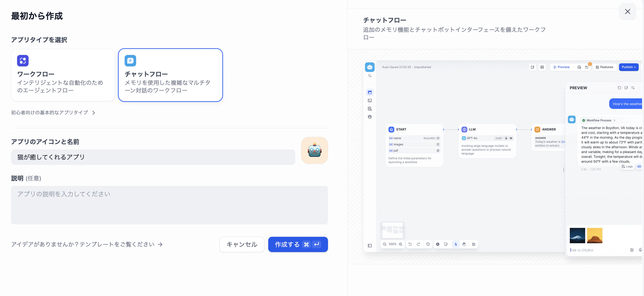This screenshot has height=296, width=644.
Task: Click the LLM node icon
Action: click(464, 129)
